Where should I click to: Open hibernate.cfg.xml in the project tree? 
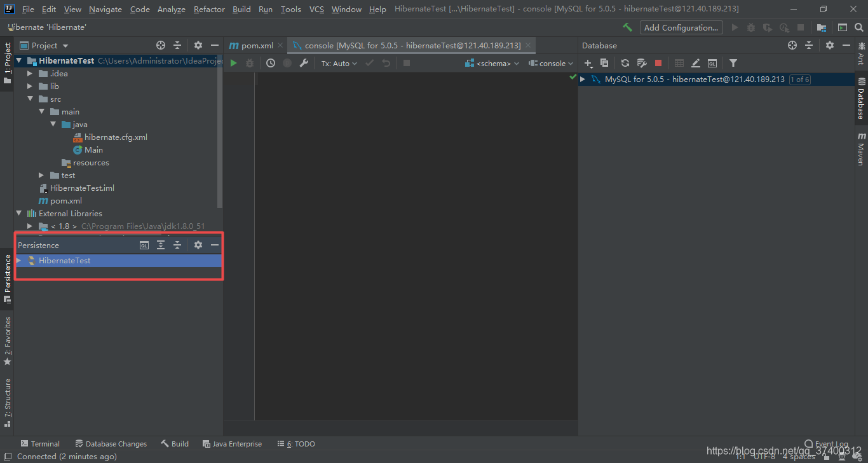116,137
